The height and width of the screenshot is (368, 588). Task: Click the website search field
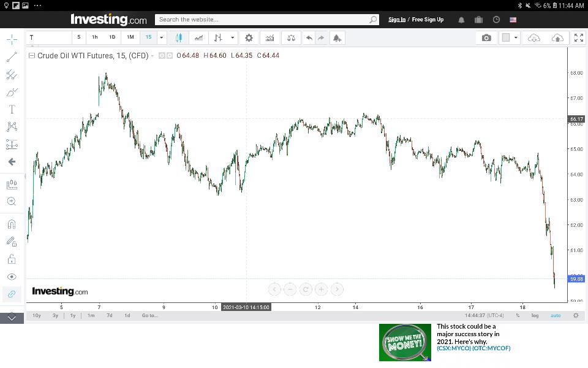[x=263, y=20]
